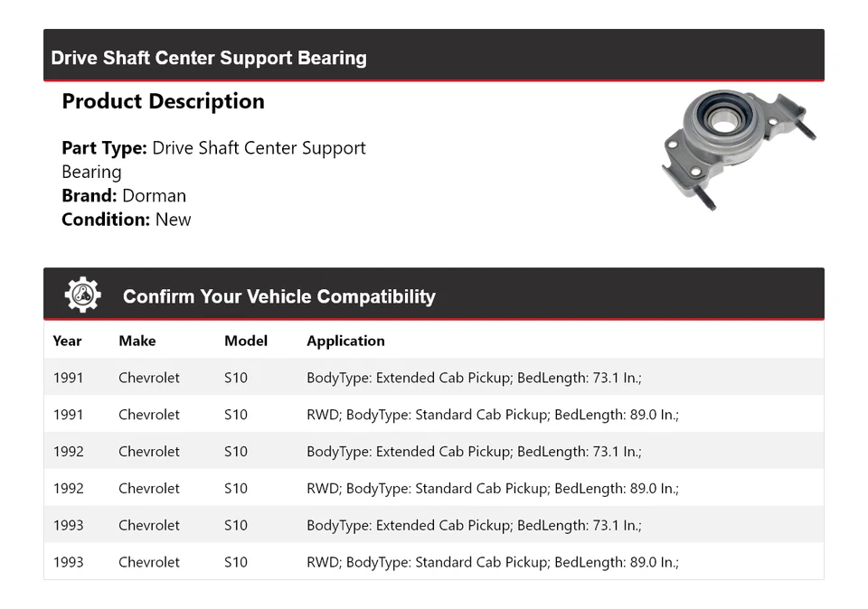Select the 1992 Extended Cab Pickup application text

click(474, 452)
